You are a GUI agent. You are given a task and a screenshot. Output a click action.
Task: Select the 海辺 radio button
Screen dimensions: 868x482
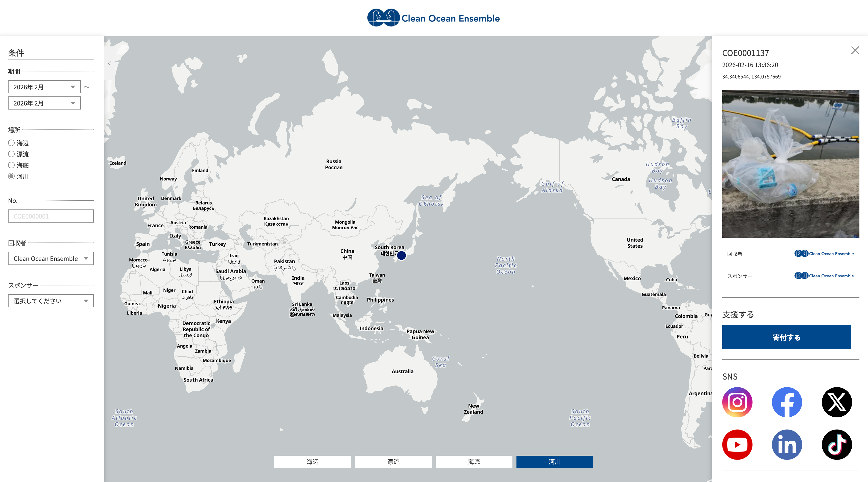[x=11, y=143]
